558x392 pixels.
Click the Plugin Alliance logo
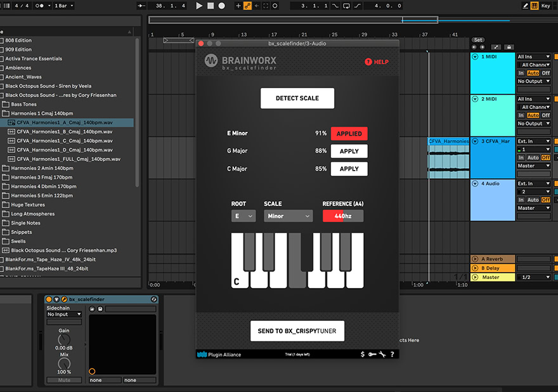(219, 355)
